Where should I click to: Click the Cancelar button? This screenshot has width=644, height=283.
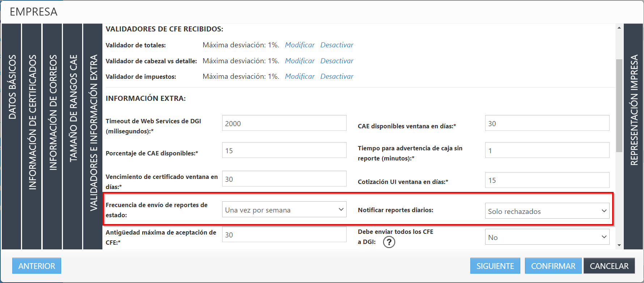(x=609, y=266)
